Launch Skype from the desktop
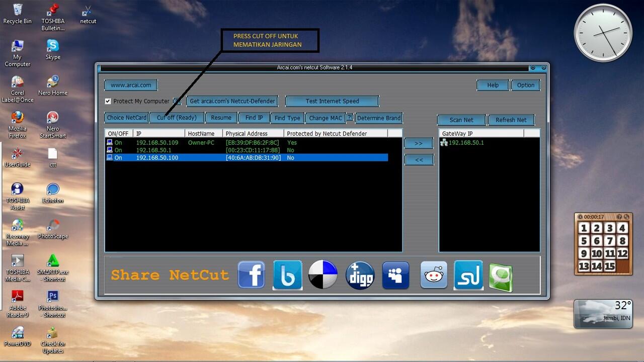Screen dimensions: 644x362 [53, 49]
